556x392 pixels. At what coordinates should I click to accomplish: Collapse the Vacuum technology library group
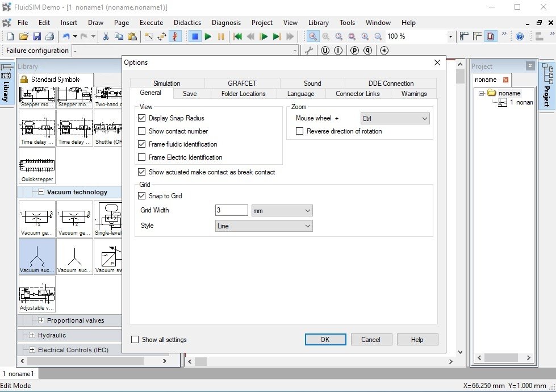(41, 192)
